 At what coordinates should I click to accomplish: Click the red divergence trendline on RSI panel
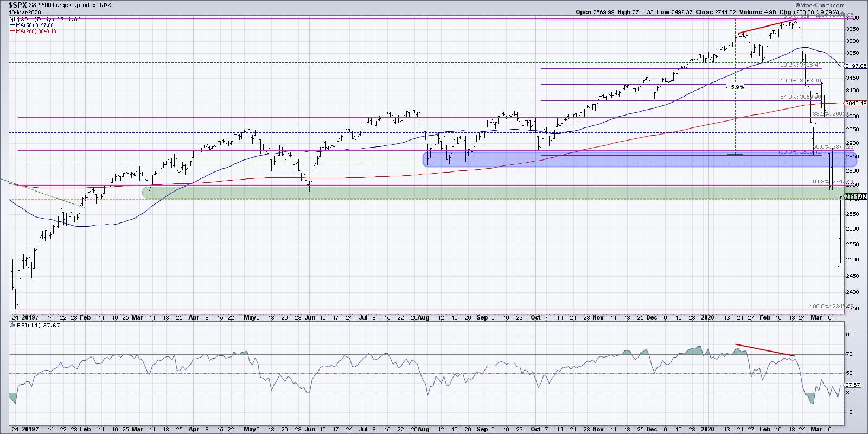pos(765,350)
